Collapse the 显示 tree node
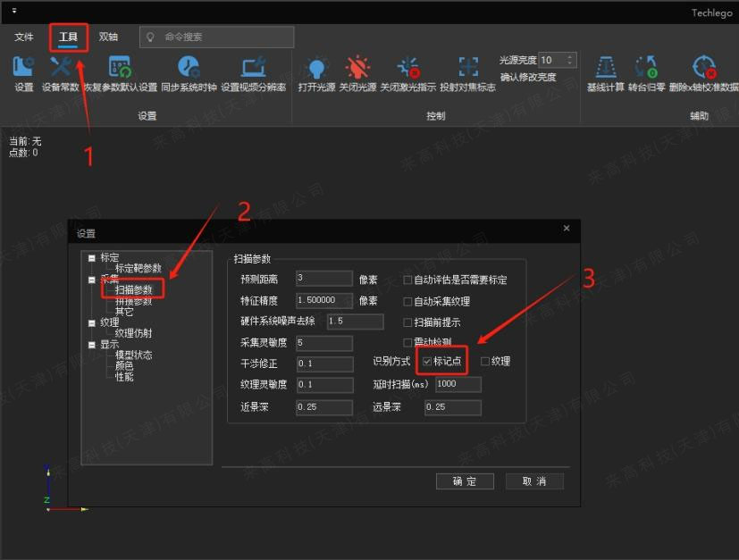Viewport: 739px width, 560px height. pyautogui.click(x=91, y=344)
